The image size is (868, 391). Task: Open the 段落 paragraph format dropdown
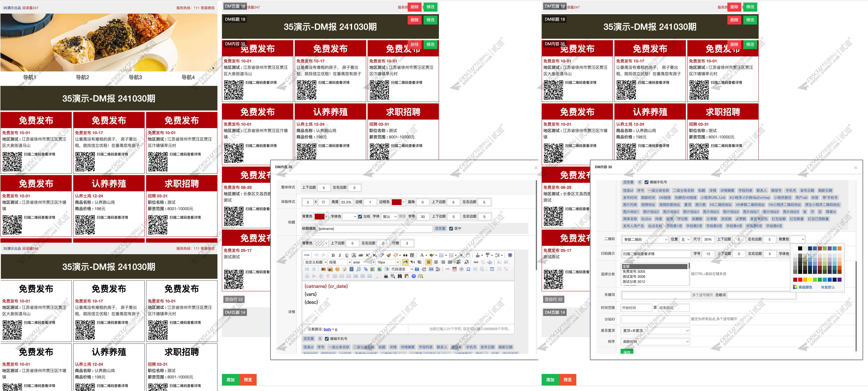tap(339, 262)
